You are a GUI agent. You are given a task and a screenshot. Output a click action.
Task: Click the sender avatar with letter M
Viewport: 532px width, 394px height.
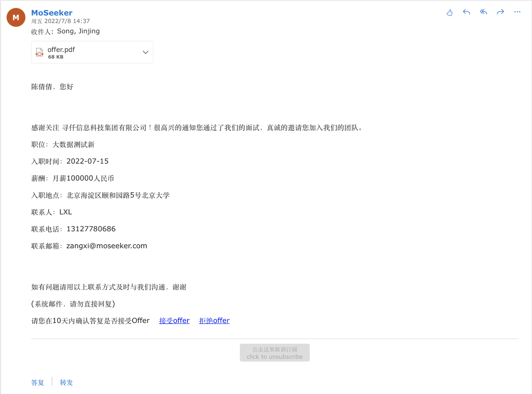[16, 17]
